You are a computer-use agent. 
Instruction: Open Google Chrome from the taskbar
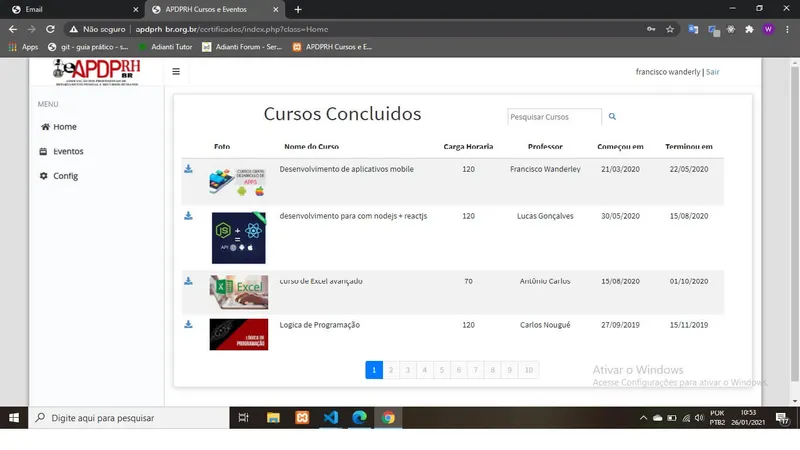tap(388, 418)
